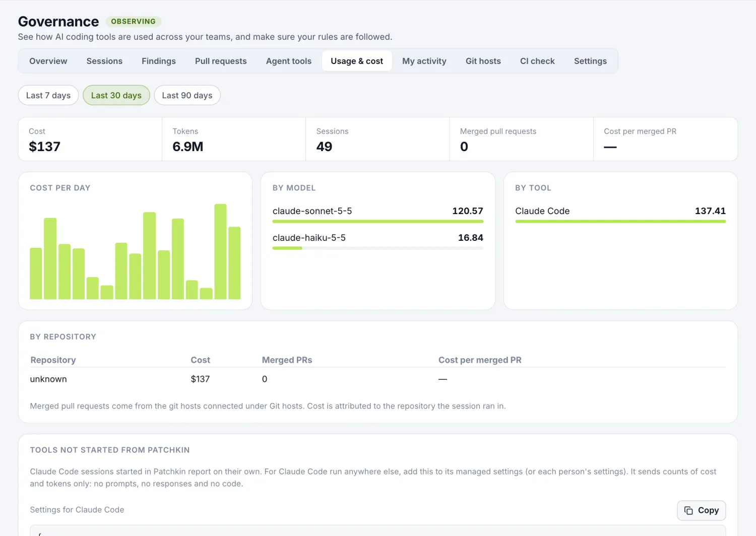This screenshot has height=536, width=756.
Task: Click the tallest bar in Cost per day chart
Action: (x=220, y=251)
